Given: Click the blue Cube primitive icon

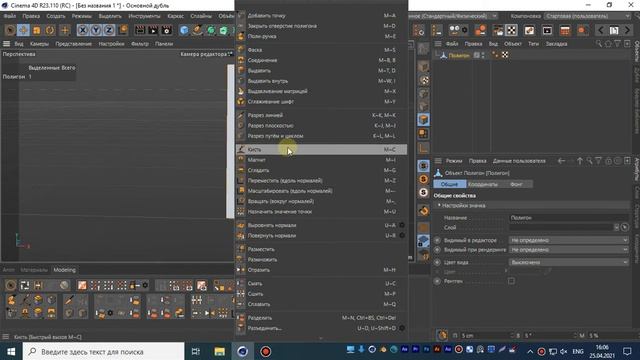Looking at the screenshot, I should tap(184, 30).
